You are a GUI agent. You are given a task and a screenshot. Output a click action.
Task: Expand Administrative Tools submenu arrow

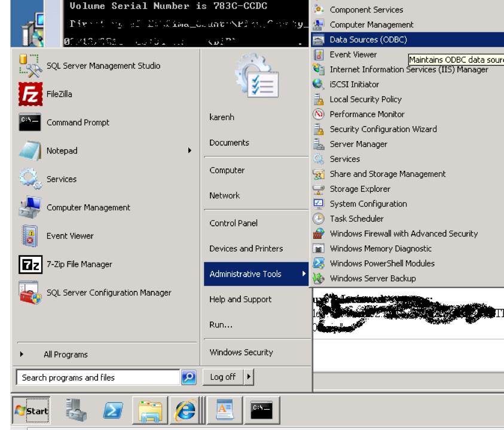click(x=304, y=274)
